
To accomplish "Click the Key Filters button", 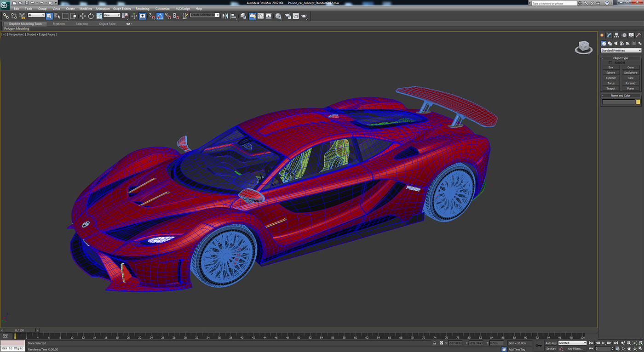I will coord(575,349).
